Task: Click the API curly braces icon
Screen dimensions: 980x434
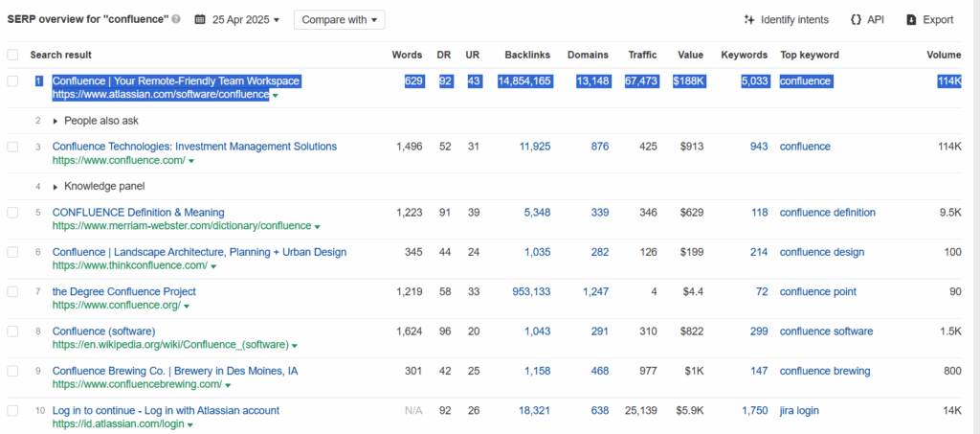Action: click(x=857, y=20)
